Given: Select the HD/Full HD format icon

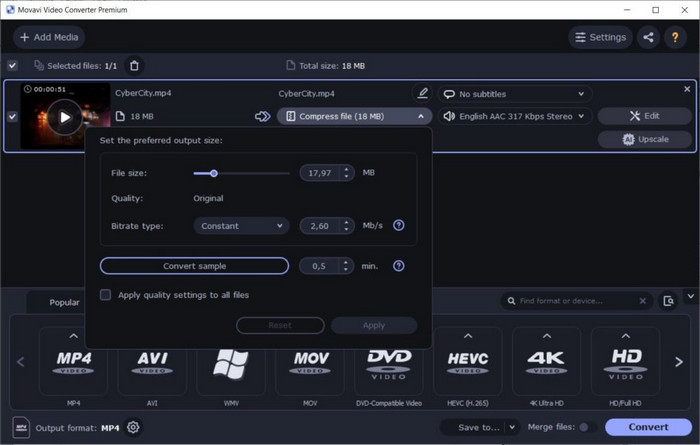Looking at the screenshot, I should [x=625, y=362].
